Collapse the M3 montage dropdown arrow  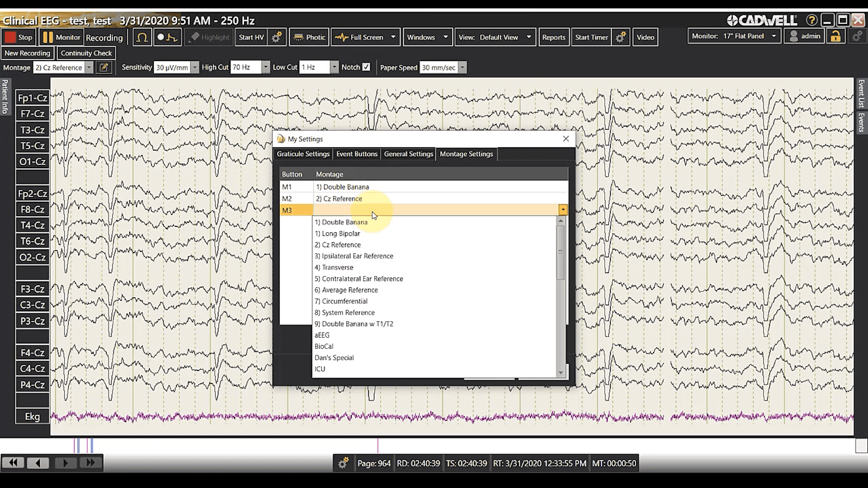click(563, 210)
